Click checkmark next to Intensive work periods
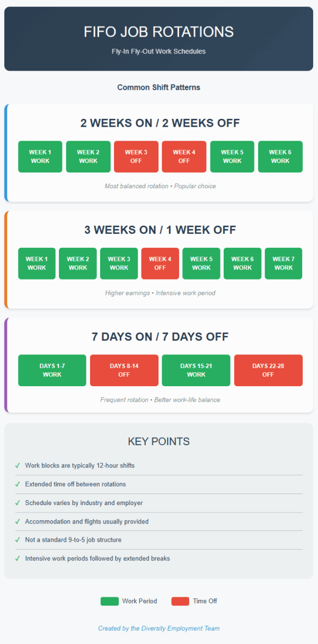 coord(18,559)
